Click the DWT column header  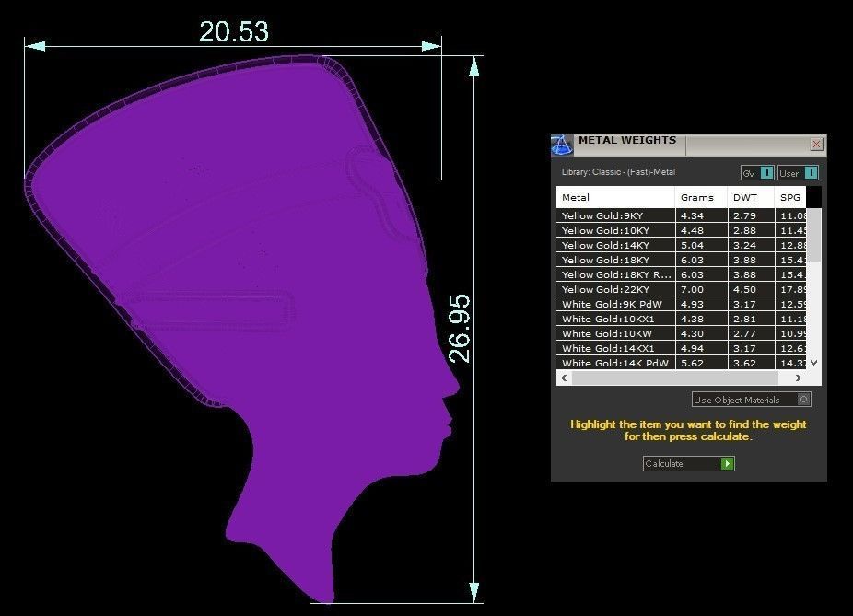[751, 197]
